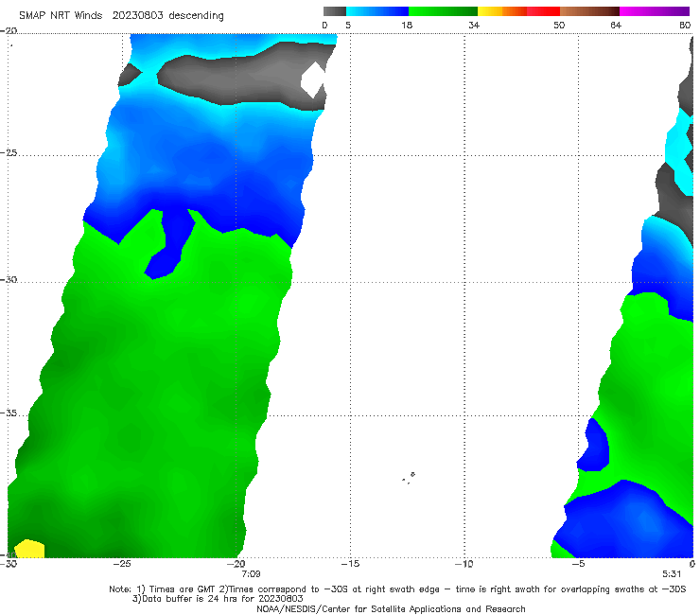Click the green 18-34 color scale segment
This screenshot has height=615, width=700.
443,11
